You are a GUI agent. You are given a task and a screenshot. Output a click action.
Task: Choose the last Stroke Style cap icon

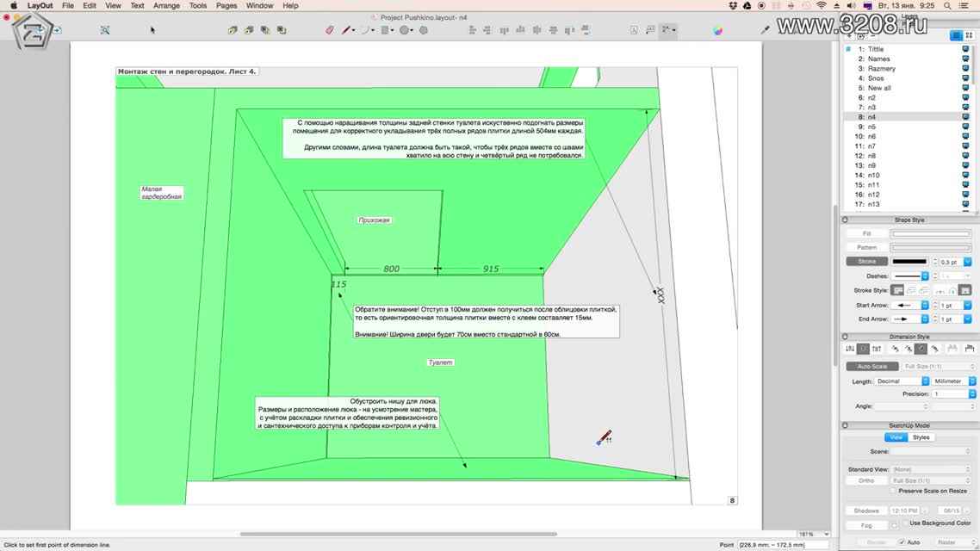(965, 290)
